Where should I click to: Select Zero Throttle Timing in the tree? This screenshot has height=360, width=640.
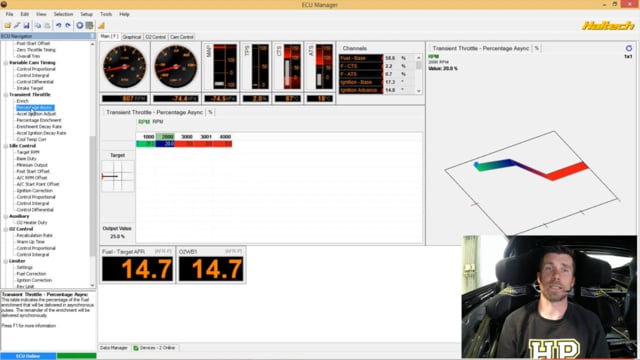tap(36, 50)
